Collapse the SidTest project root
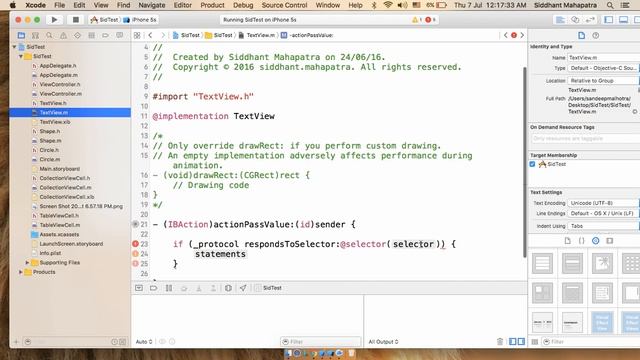The width and height of the screenshot is (640, 360). point(14,47)
